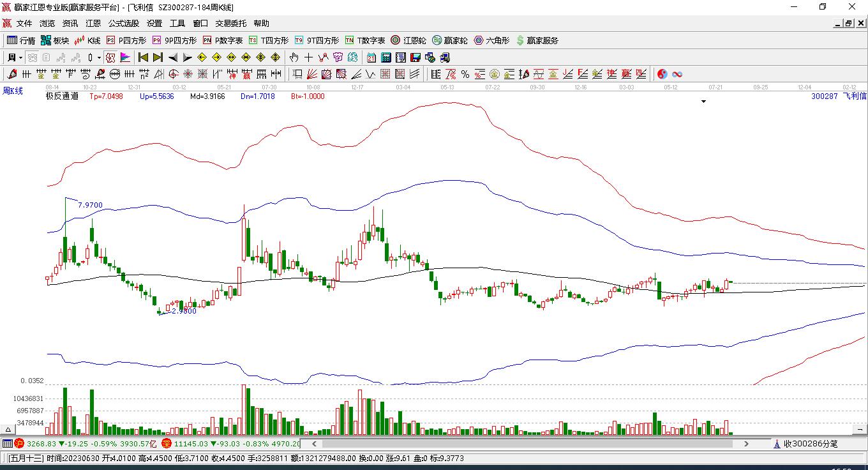This screenshot has width=868, height=470.
Task: Click the save floppy disk icon
Action: click(x=415, y=57)
